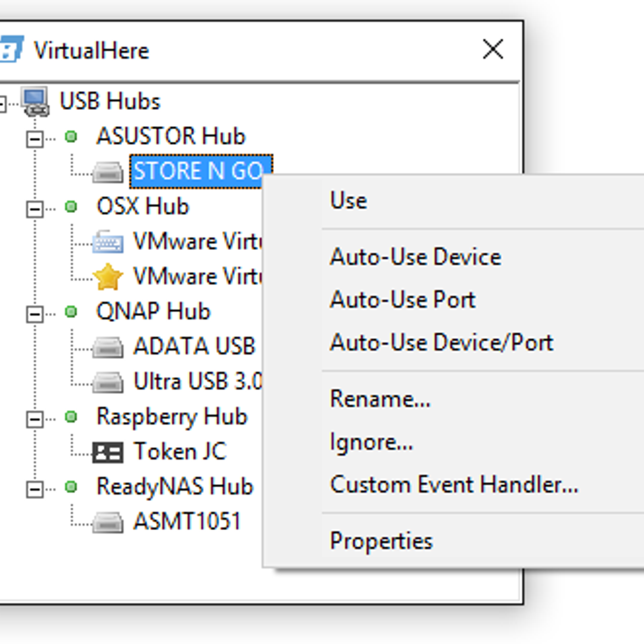Collapse the QNAP Hub tree node

pos(35,314)
